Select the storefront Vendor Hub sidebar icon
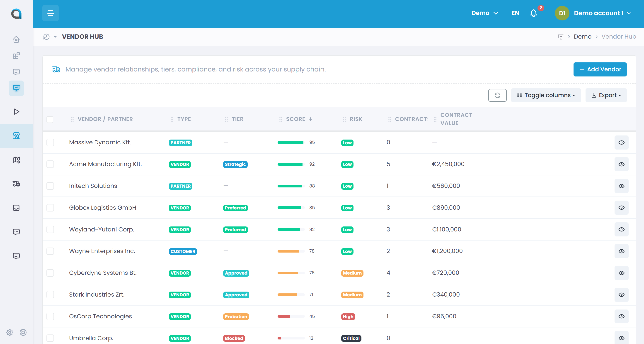The height and width of the screenshot is (344, 644). point(16,136)
